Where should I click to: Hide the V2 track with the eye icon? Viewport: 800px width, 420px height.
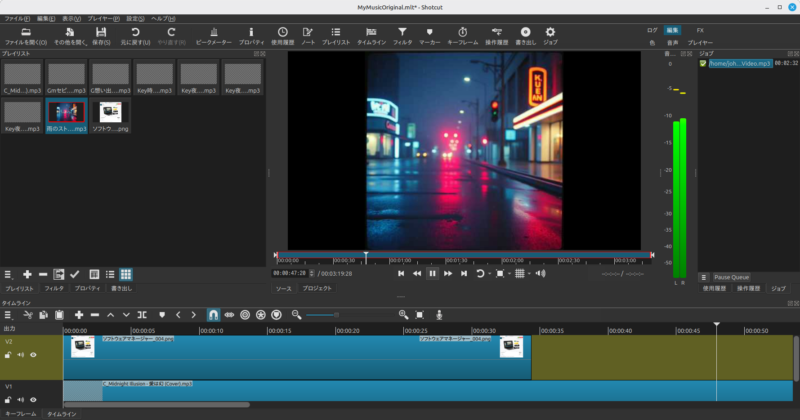pyautogui.click(x=33, y=355)
